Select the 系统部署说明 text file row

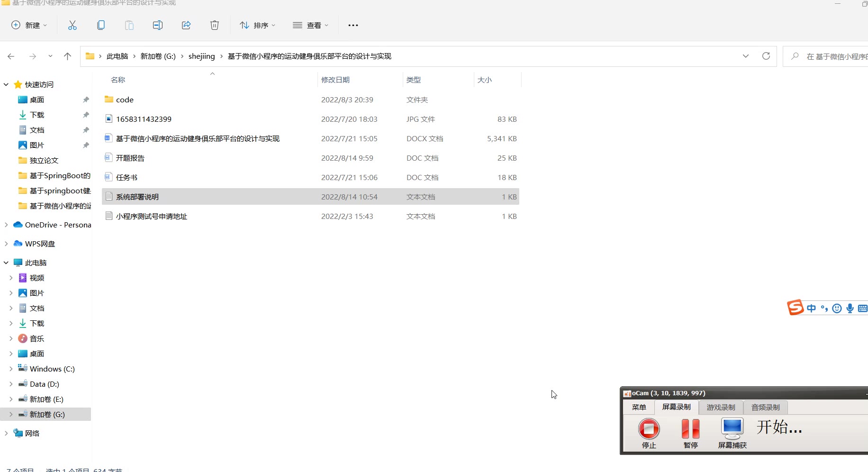tap(310, 197)
